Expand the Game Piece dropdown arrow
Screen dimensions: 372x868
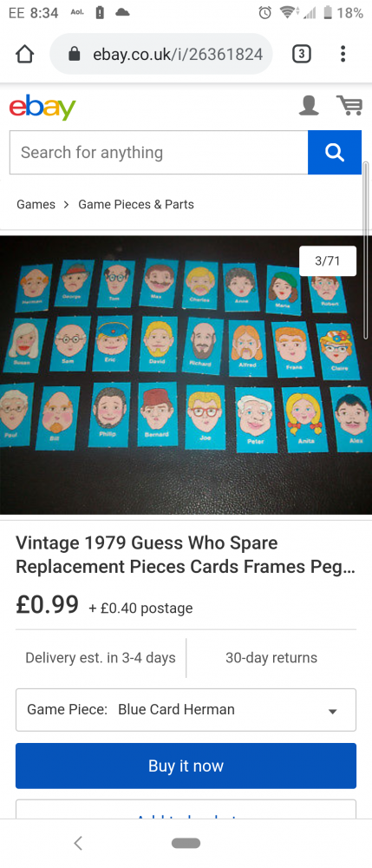click(333, 711)
